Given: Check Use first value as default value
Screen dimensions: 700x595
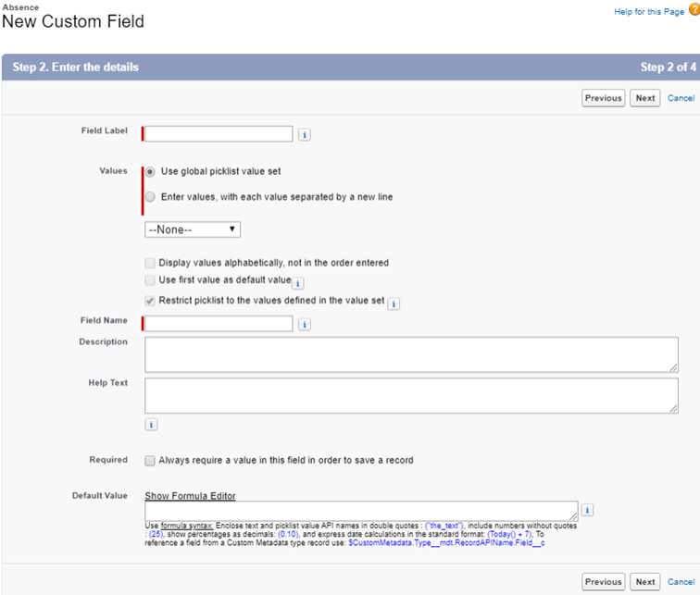Looking at the screenshot, I should click(x=150, y=279).
